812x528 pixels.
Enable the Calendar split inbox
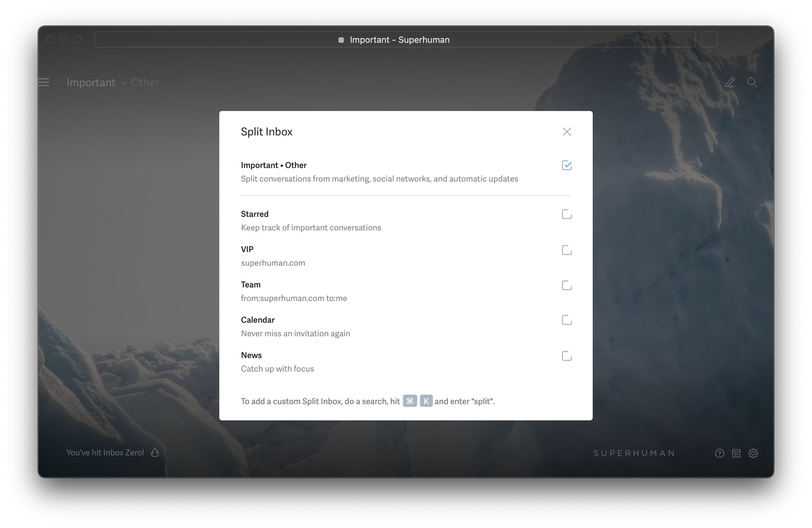click(x=566, y=320)
